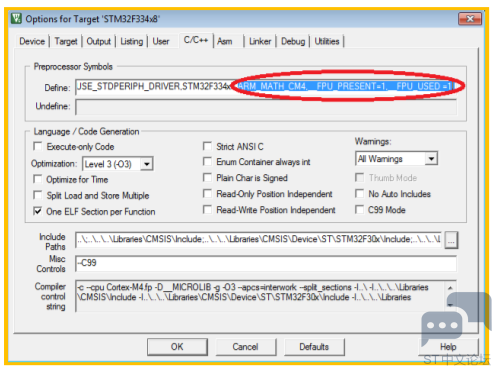The height and width of the screenshot is (375, 500).
Task: Enable Strict ANSI C checkbox
Action: pyautogui.click(x=207, y=146)
